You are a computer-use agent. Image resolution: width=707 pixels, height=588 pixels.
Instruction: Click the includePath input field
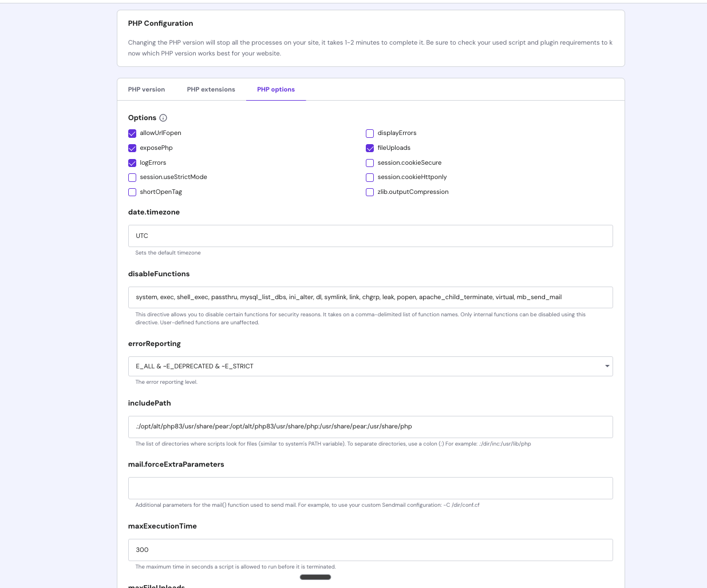(370, 427)
